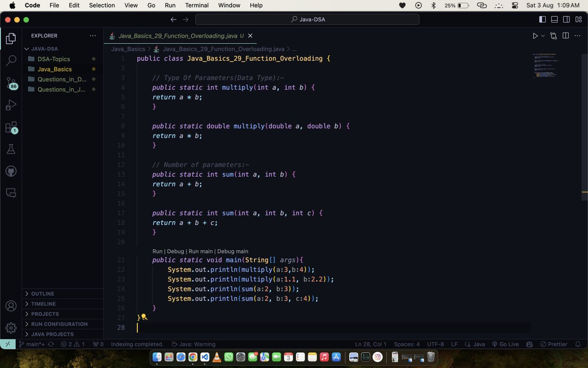Image resolution: width=588 pixels, height=368 pixels.
Task: Expand the OUTLINE section
Action: tap(63, 293)
